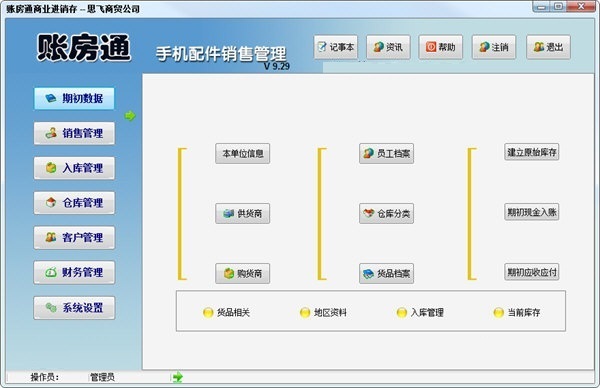Open 系统设置 in the sidebar
Viewport: 600px width, 388px height.
pos(74,308)
